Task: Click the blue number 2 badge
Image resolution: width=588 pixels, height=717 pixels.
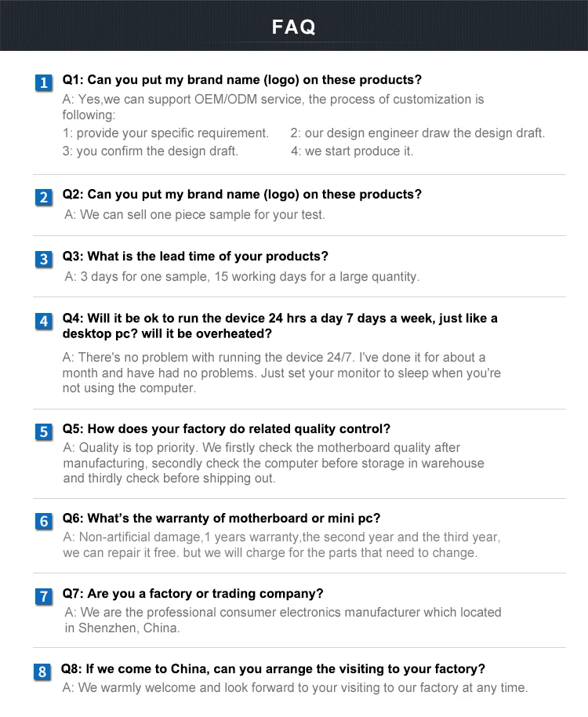Action: pos(43,197)
